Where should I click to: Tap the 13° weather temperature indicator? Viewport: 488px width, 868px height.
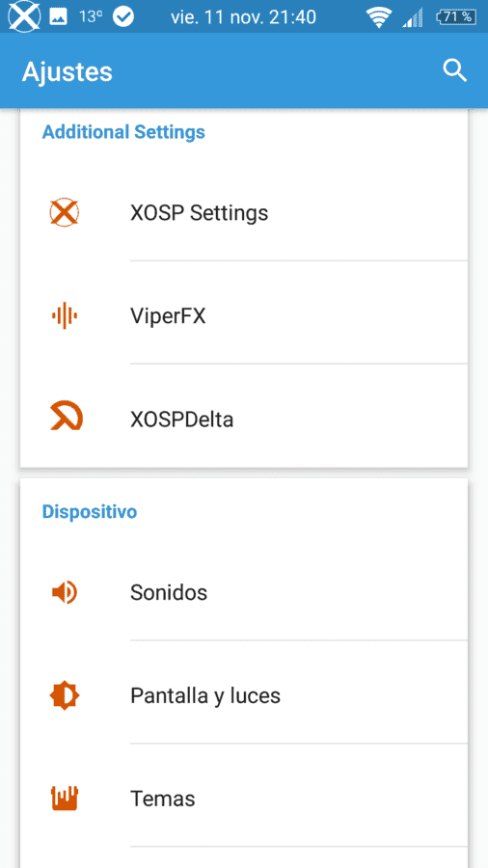(x=92, y=17)
